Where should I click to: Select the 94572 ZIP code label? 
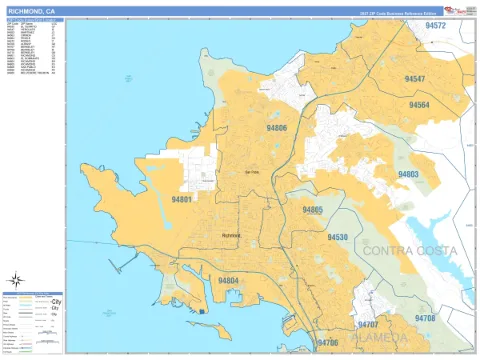click(x=435, y=25)
